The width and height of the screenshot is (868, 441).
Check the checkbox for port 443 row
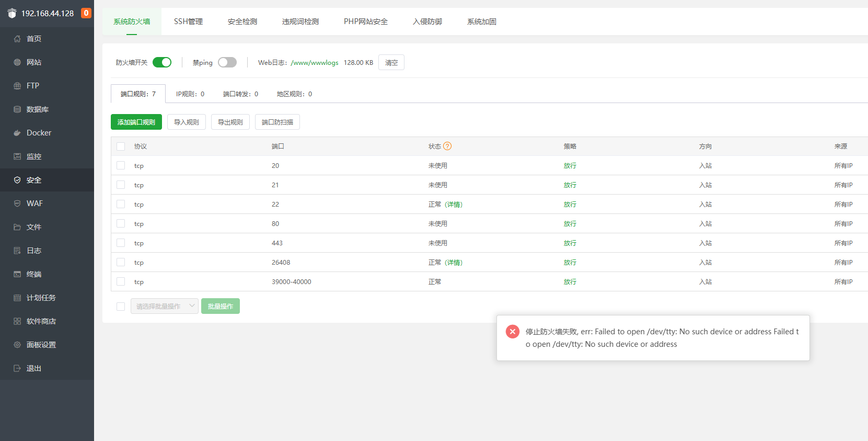point(121,243)
